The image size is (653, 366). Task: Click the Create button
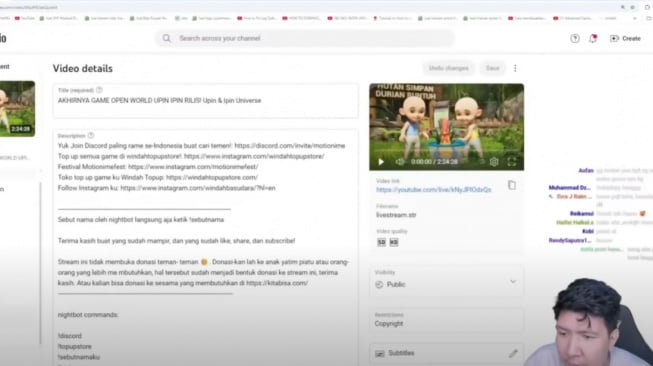[625, 38]
